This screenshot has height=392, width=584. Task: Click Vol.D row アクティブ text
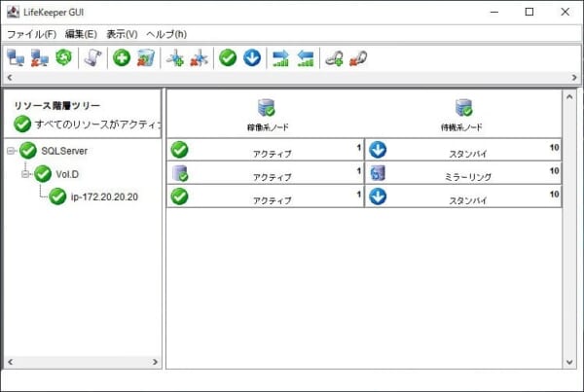(x=273, y=177)
